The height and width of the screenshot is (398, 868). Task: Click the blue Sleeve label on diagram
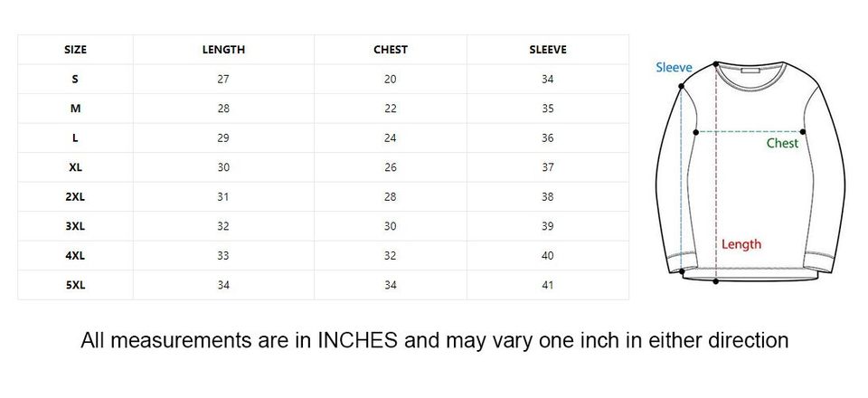[x=674, y=68]
